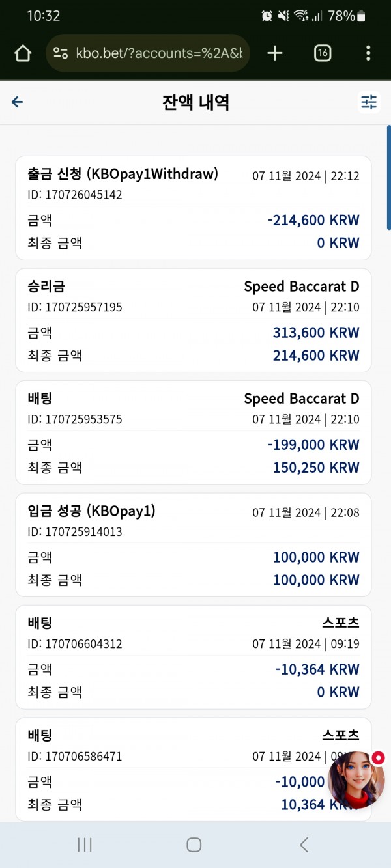Tap the Android recent apps button
The height and width of the screenshot is (868, 391).
pos(85,845)
